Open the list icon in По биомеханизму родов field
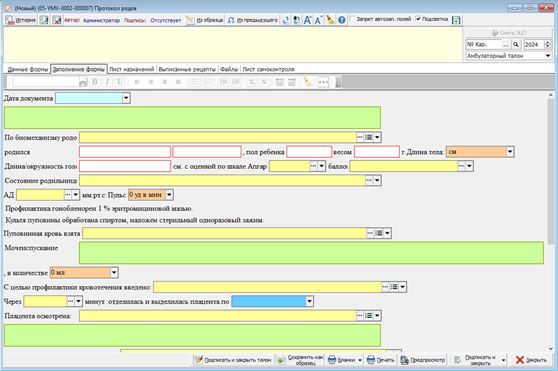Viewport: 558px width, 371px height. click(x=368, y=137)
